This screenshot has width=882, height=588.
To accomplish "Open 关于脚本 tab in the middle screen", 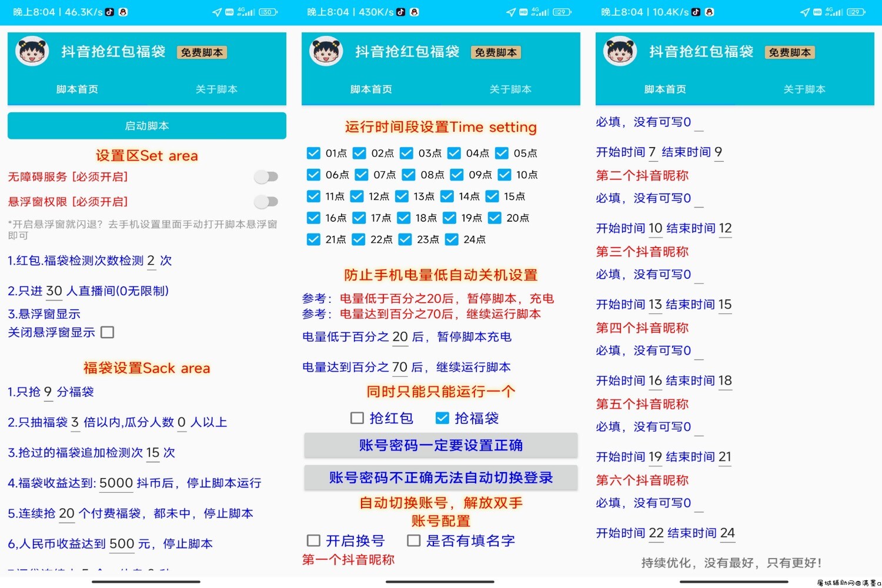I will pos(510,89).
